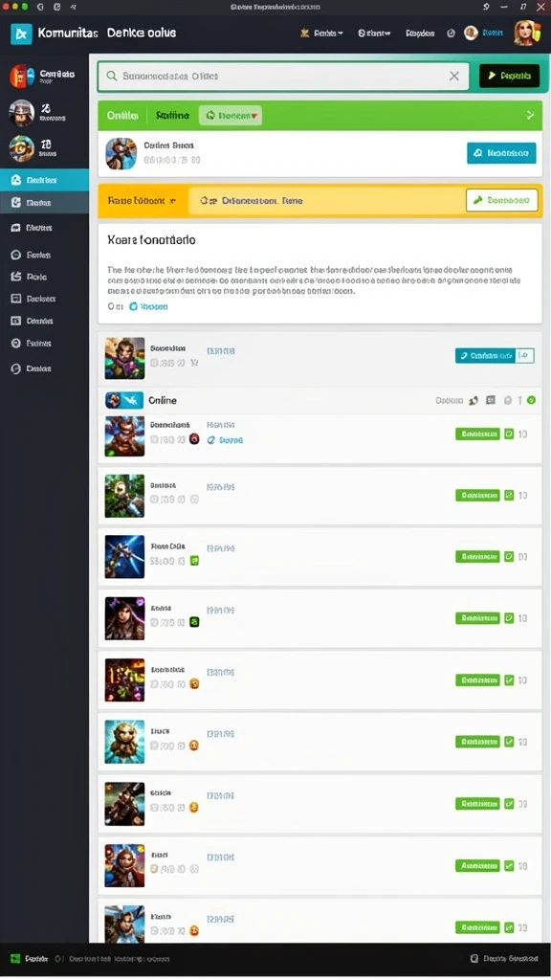551x980 pixels.
Task: Click the blue username text beside the small avatar
Action: (x=493, y=33)
